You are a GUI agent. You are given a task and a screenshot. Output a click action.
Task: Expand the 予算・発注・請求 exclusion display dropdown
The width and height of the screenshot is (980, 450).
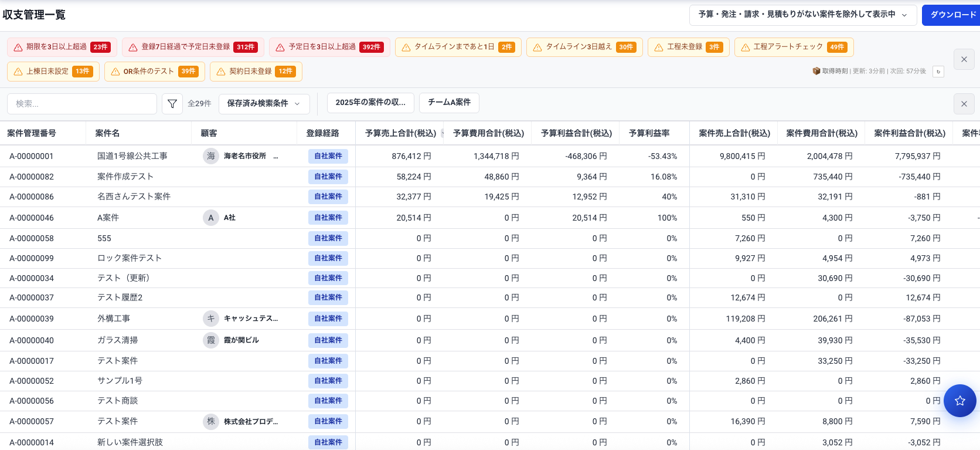802,15
